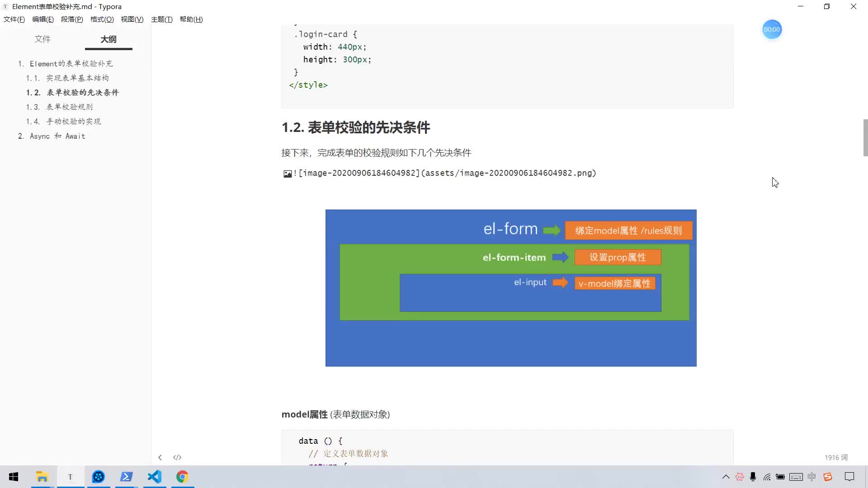Open Windows notification center icon
This screenshot has width=868, height=488.
[849, 477]
